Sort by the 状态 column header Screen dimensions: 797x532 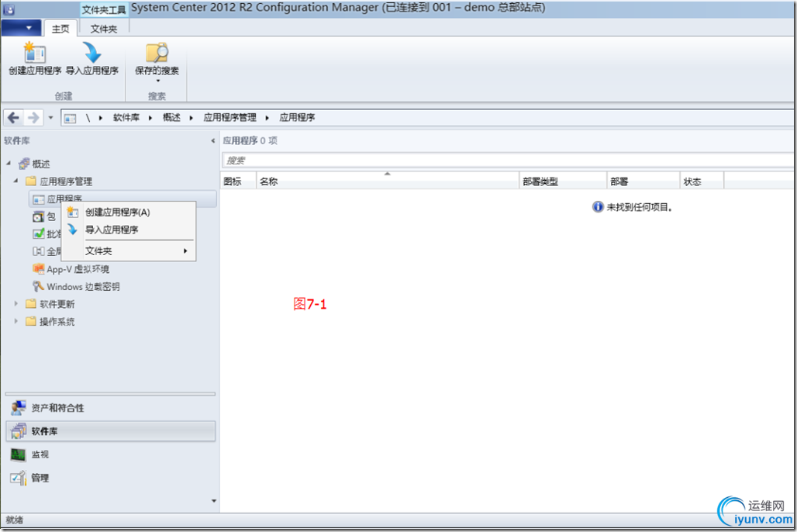[x=702, y=181]
